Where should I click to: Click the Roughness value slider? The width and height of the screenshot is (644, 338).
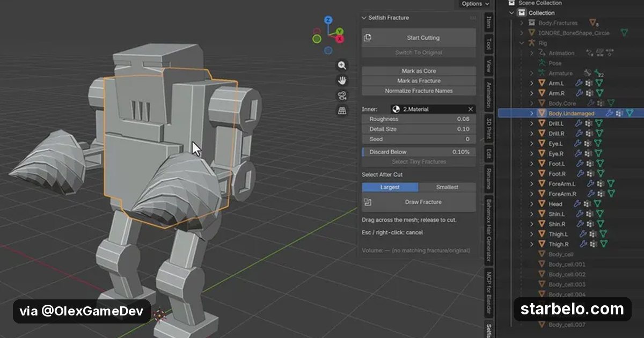(x=419, y=119)
